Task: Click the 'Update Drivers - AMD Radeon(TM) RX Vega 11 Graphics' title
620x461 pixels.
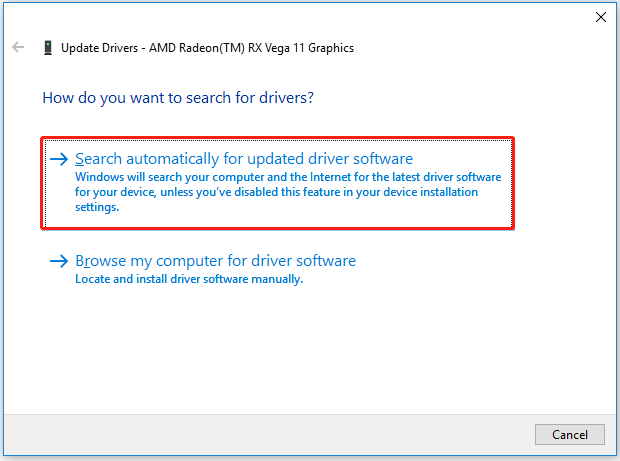Action: pyautogui.click(x=207, y=48)
